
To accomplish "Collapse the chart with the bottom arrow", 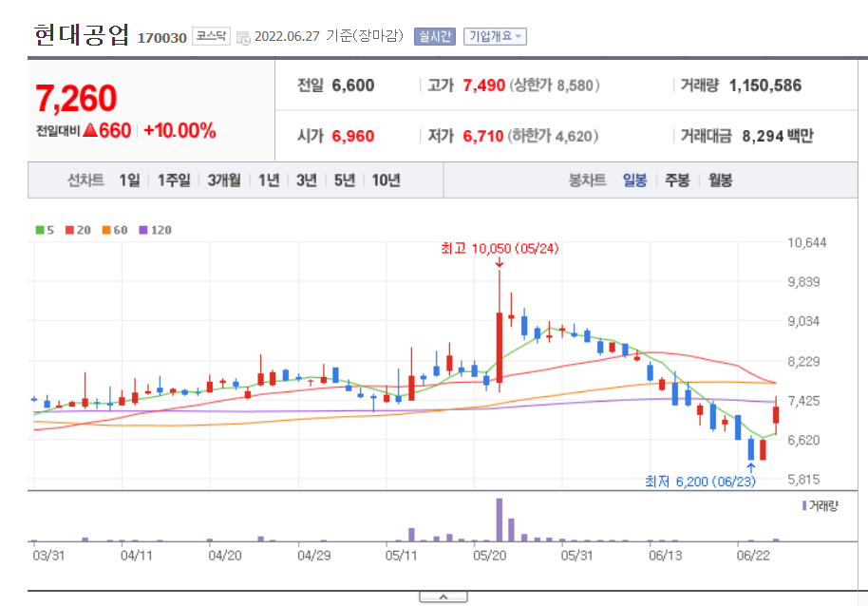I will [443, 597].
